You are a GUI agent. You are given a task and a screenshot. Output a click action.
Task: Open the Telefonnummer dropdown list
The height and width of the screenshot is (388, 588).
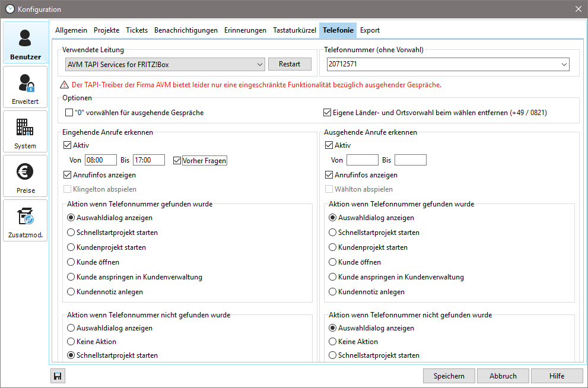(563, 64)
